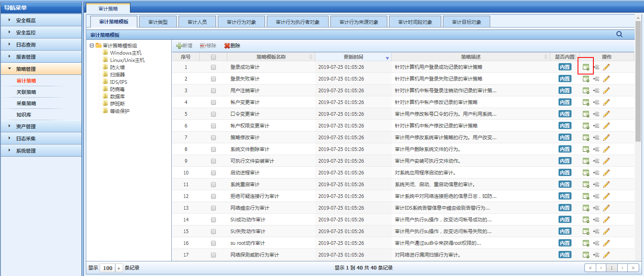Collapse the 审计策略模板组 tree node

(92, 46)
